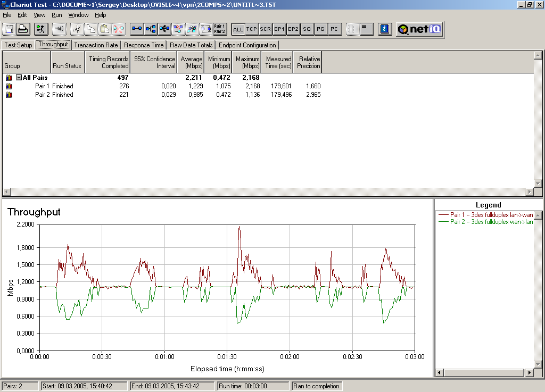Click the Add pair toolbar icon
The width and height of the screenshot is (545, 392).
coord(137,29)
